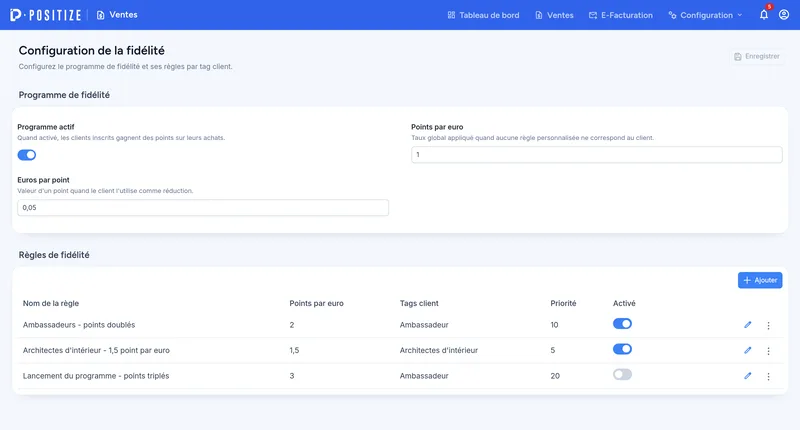The image size is (800, 430).
Task: Select Lancement du programme - points triplés
Action: tap(96, 376)
